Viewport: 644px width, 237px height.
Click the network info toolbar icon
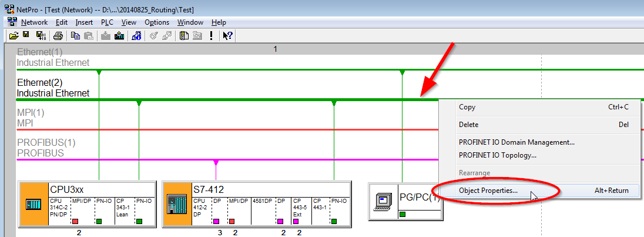pyautogui.click(x=137, y=36)
